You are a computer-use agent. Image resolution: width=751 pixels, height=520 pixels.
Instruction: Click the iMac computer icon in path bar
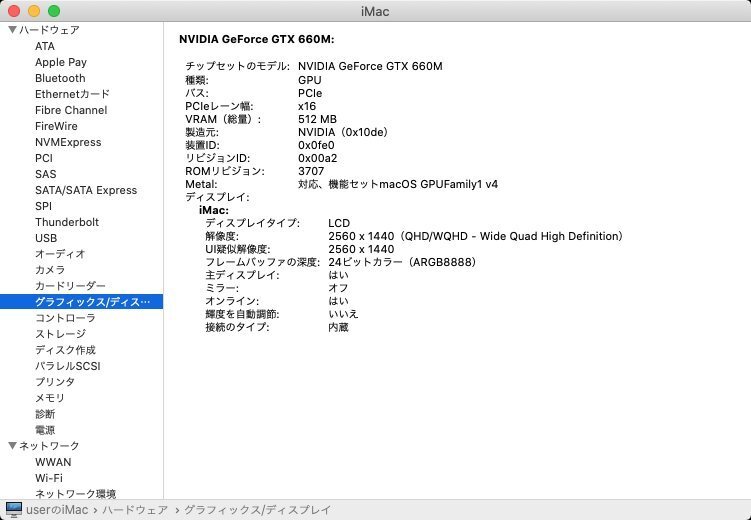(13, 509)
